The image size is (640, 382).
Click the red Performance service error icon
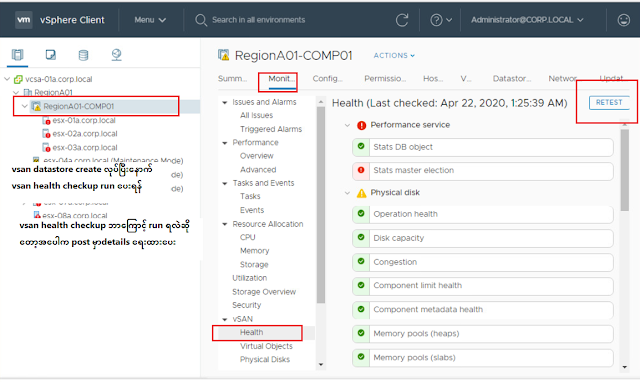[362, 125]
